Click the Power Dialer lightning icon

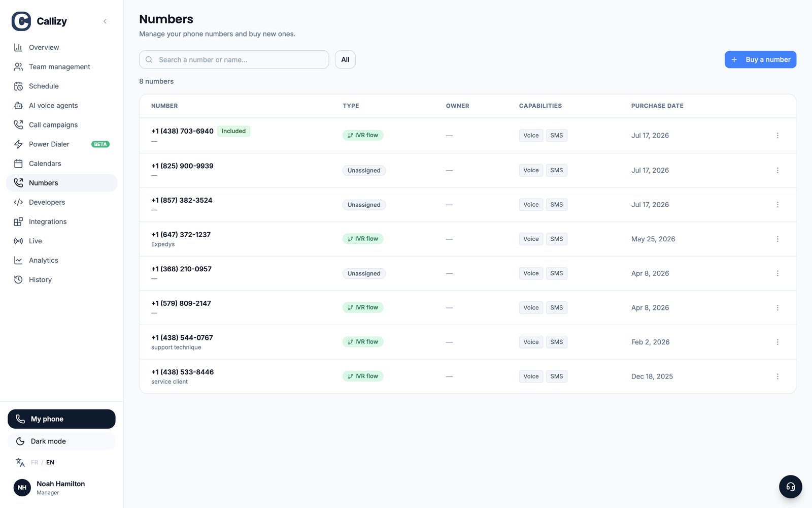coord(18,144)
